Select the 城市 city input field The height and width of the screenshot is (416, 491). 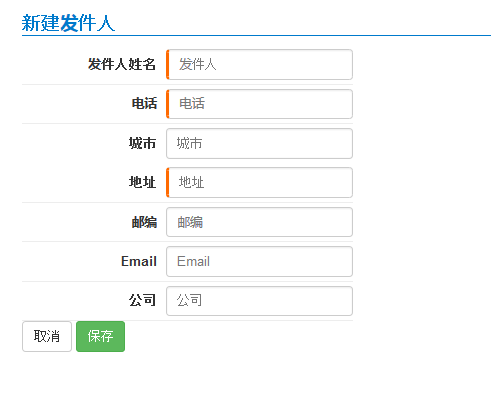259,143
